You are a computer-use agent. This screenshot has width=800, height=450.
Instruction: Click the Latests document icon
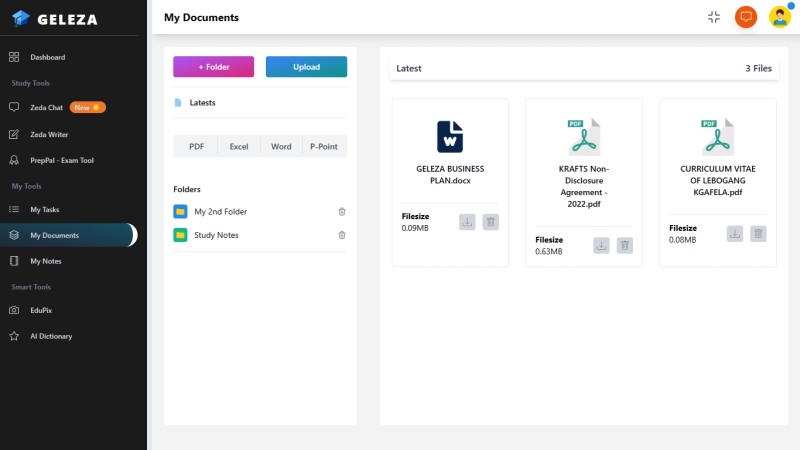(x=178, y=103)
